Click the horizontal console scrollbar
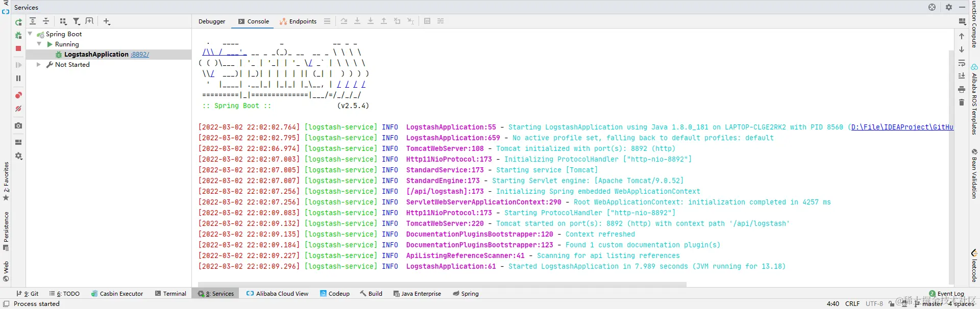This screenshot has height=309, width=980. (x=442, y=285)
